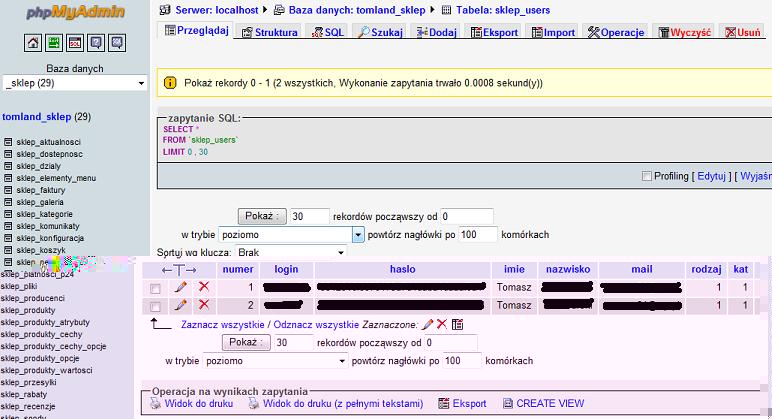Switch to the Struktura tab
772x419 pixels.
(x=270, y=32)
